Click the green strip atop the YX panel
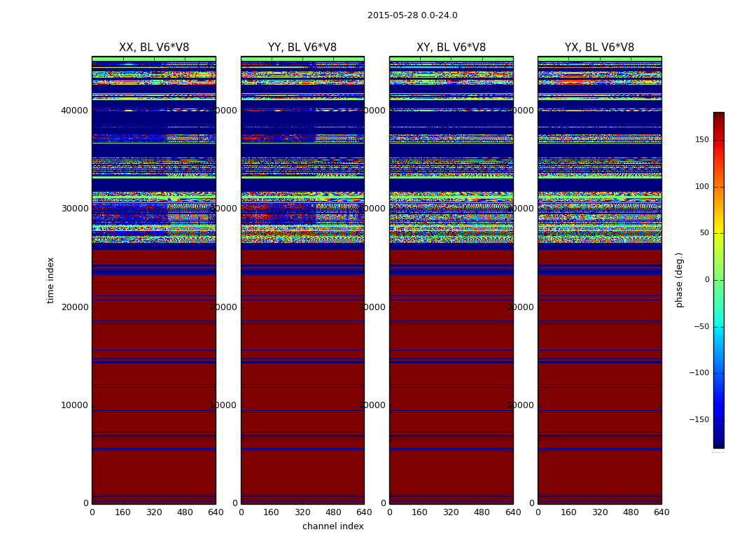This screenshot has height=560, width=735. click(599, 59)
